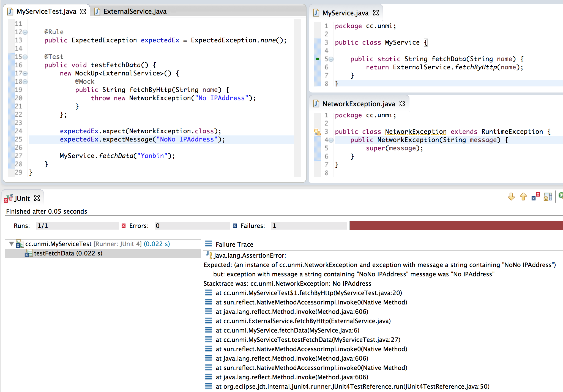Click the Failure Trace header icon
Screen dimensions: 563x392
point(209,244)
